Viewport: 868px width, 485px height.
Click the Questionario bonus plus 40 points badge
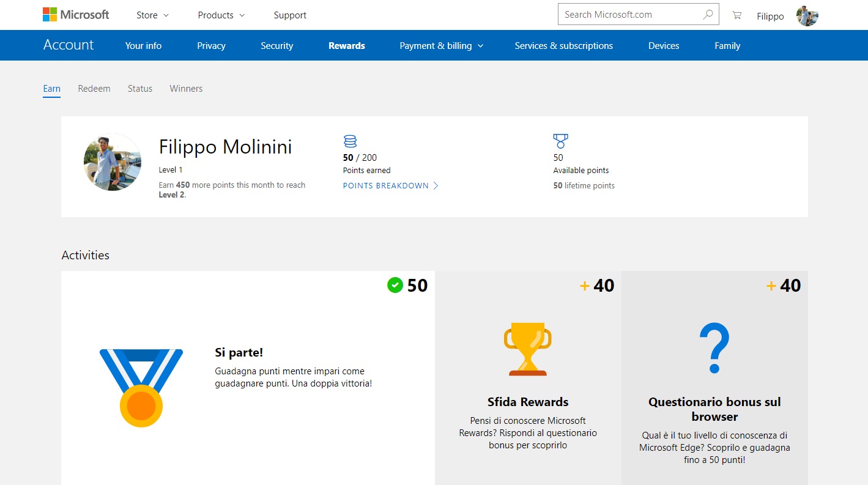(784, 286)
